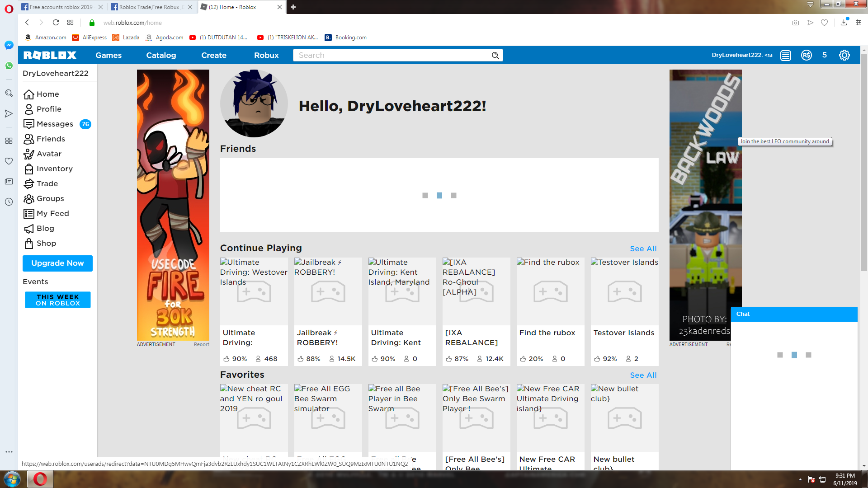
Task: Click the Backwoods Law advertisement
Action: (x=705, y=205)
